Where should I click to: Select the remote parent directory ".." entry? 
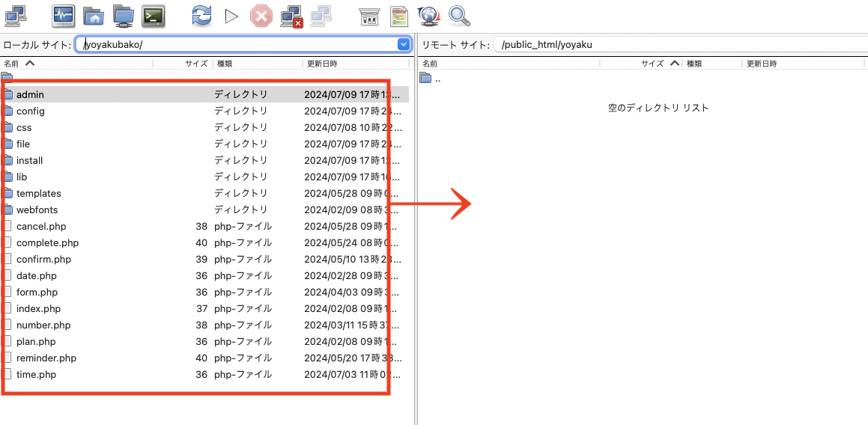643,79
